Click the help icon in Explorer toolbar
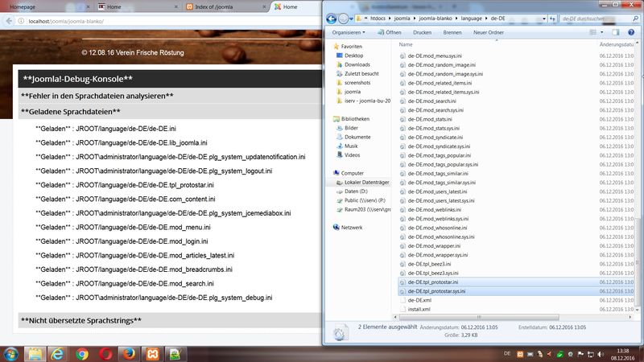The width and height of the screenshot is (644, 362). (633, 32)
